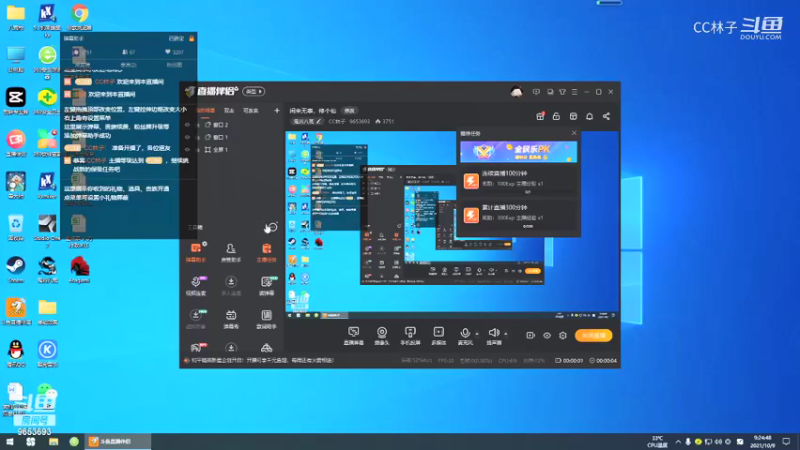The height and width of the screenshot is (450, 800).
Task: Open the 歌词助手 tool
Action: [x=266, y=319]
